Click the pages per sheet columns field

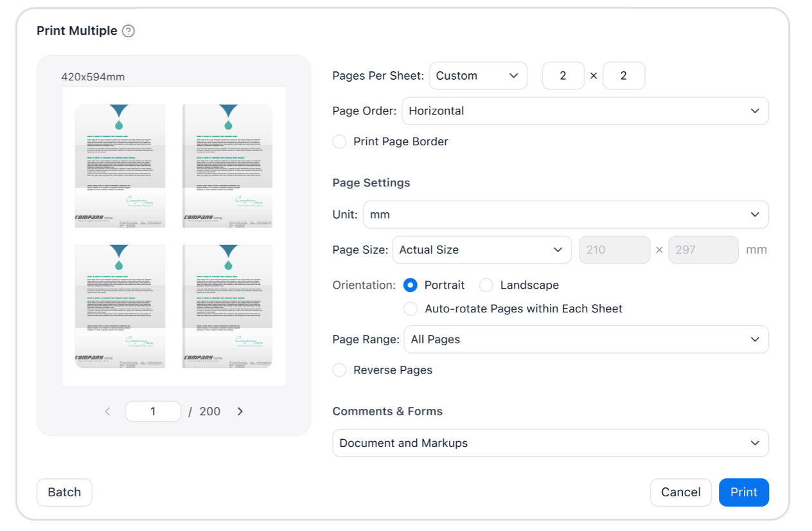(x=563, y=76)
